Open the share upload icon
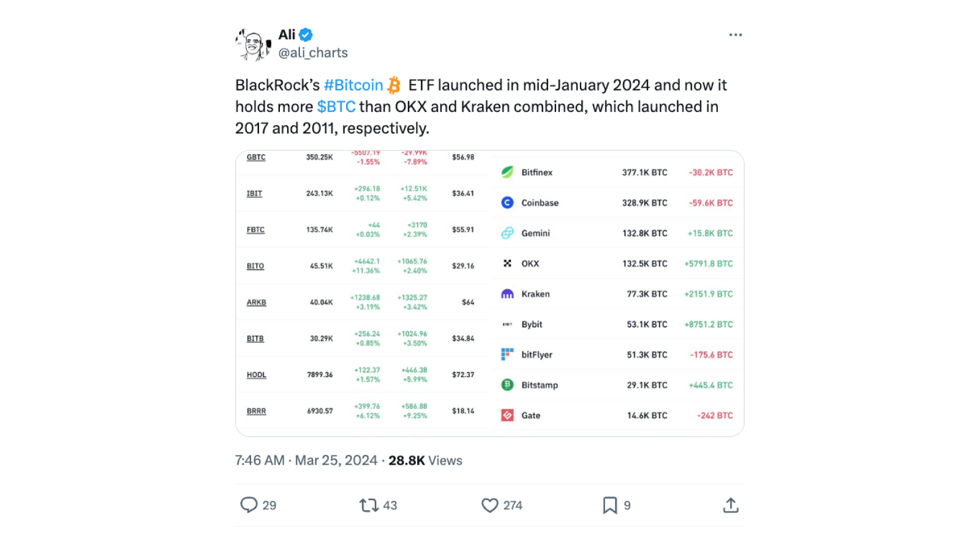The height and width of the screenshot is (551, 980). [x=730, y=505]
